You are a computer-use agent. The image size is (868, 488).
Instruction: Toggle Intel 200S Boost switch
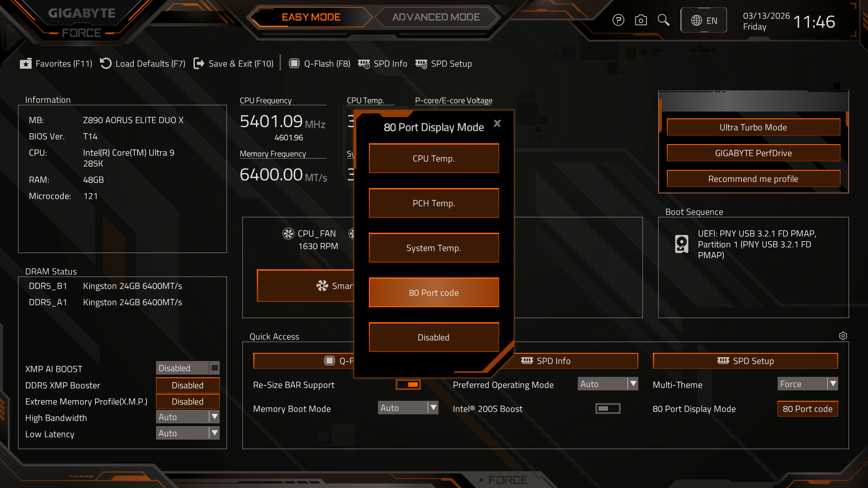[608, 408]
